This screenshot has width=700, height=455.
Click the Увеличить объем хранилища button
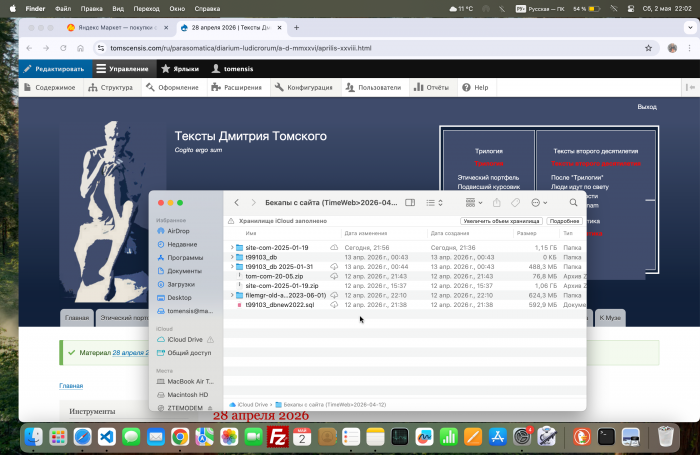click(x=501, y=221)
